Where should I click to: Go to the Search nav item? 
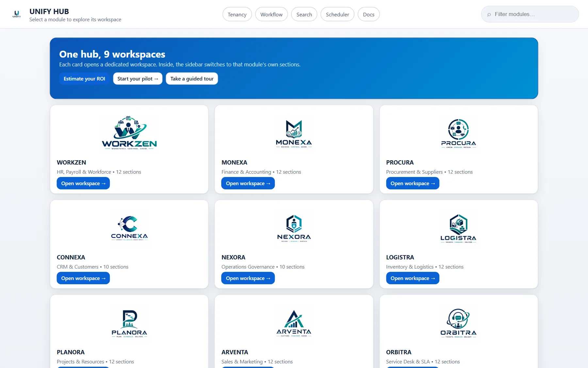(x=304, y=14)
